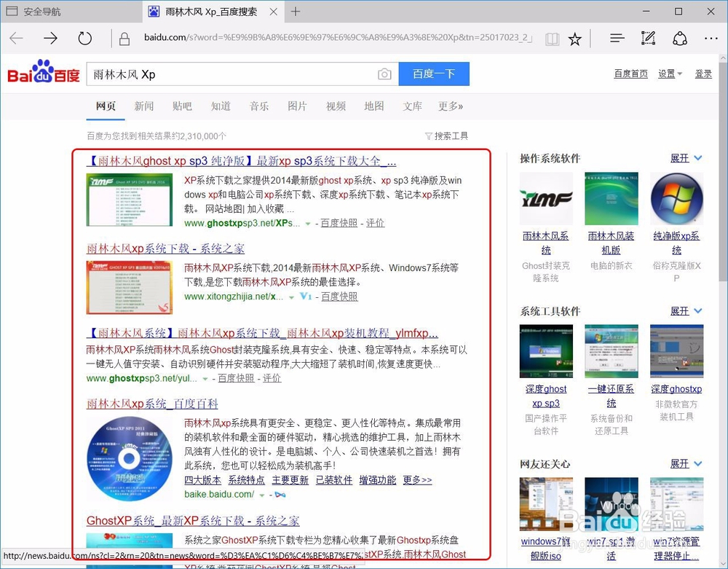Expand dropdown arrow next to ghostxpsp3.net/XPs URL
Screen dimensions: 728x569
(307, 224)
